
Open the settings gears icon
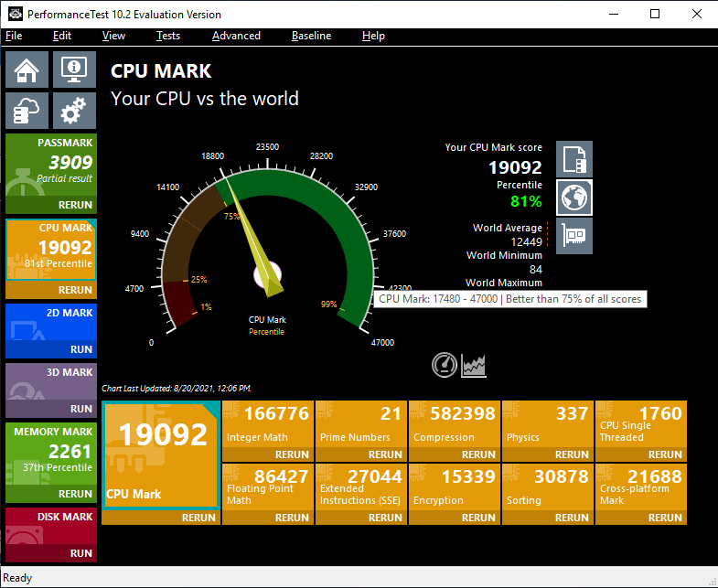pos(75,111)
